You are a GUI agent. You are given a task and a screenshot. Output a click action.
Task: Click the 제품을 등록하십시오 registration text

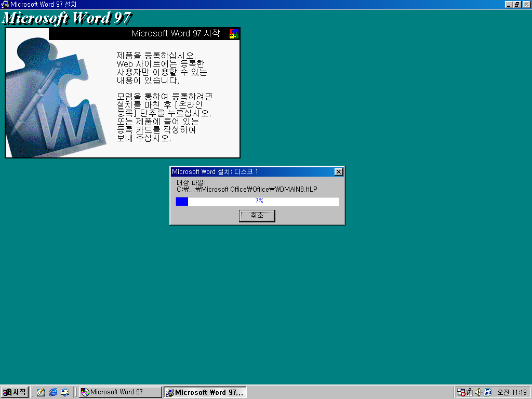click(x=156, y=55)
